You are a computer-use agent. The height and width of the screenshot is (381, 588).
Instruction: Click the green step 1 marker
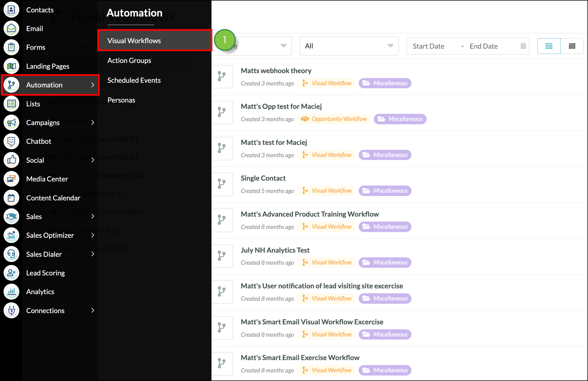point(225,40)
